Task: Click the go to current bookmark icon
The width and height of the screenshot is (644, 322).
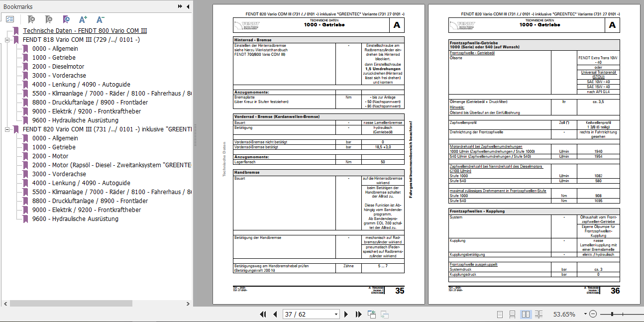Action: point(66,19)
